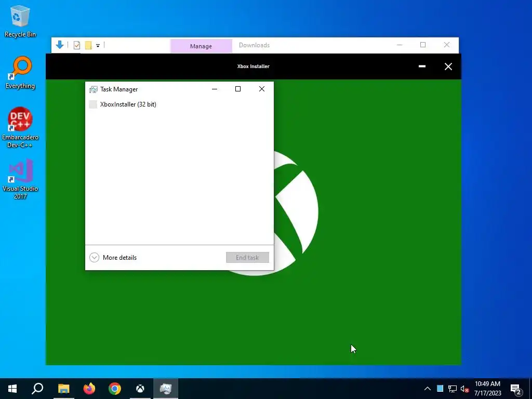
Task: Click the New folder icon in Explorer toolbar
Action: [x=88, y=45]
